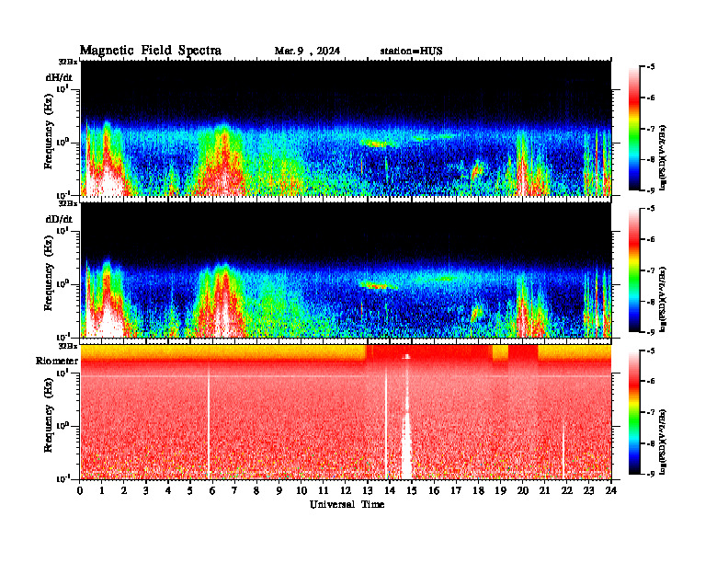728x563 pixels.
Task: Click the colorbar unit label beside Riometer panel
Action: (x=663, y=442)
